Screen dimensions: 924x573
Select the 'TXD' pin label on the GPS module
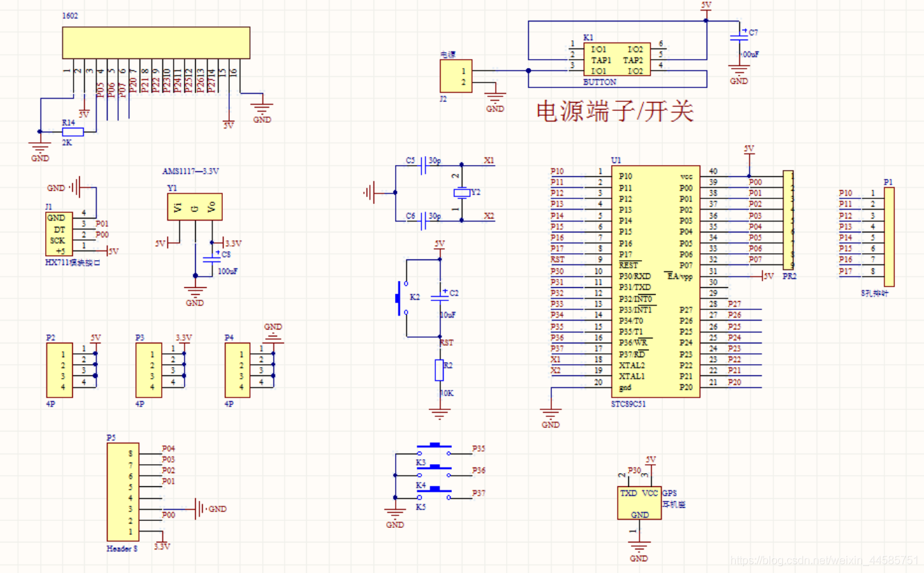point(628,493)
